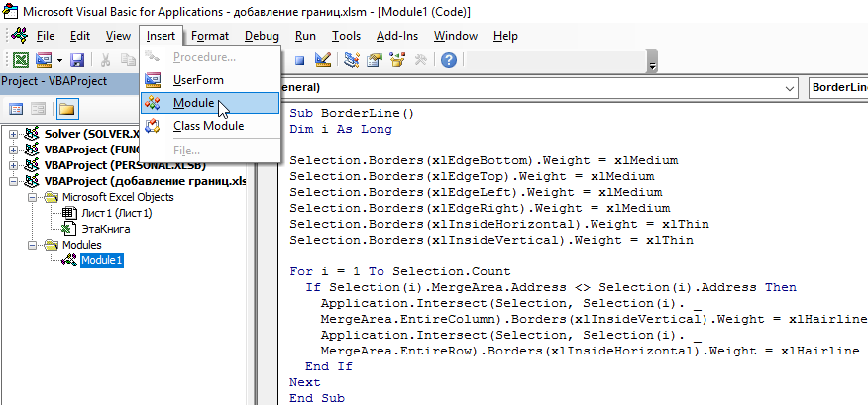
Task: Click the Save icon in the toolbar
Action: point(76,60)
